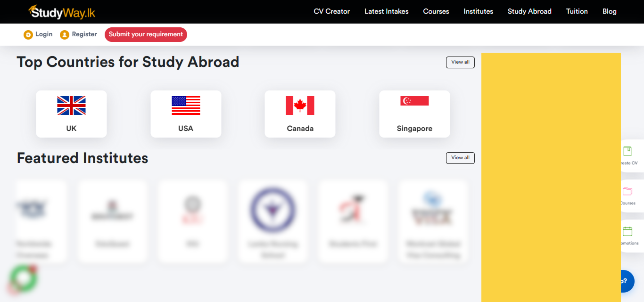Open the Promotions calendar sidebar icon
This screenshot has width=644, height=302.
point(627,231)
